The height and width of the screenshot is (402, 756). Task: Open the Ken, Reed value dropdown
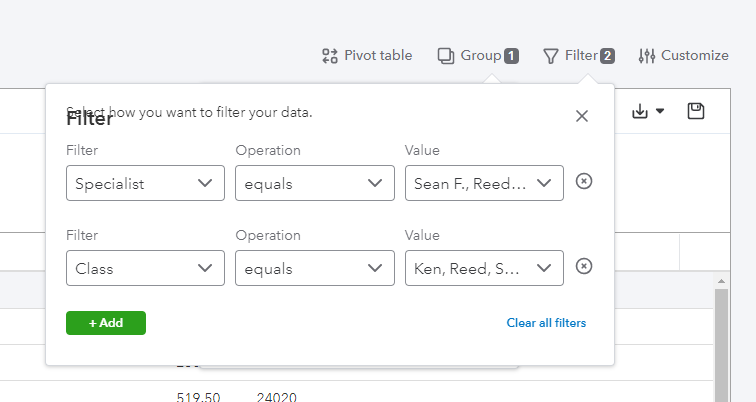coord(484,268)
